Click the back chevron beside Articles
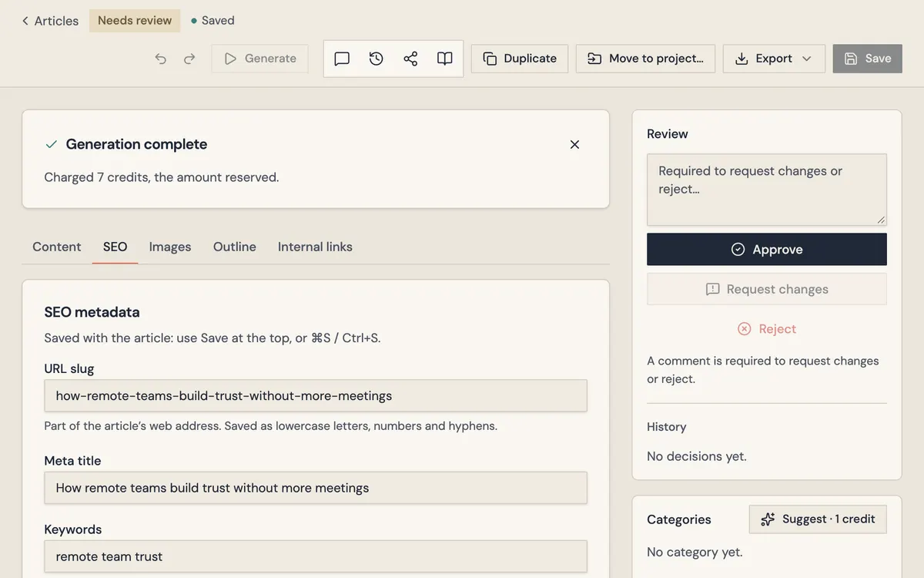This screenshot has height=578, width=924. (x=25, y=21)
